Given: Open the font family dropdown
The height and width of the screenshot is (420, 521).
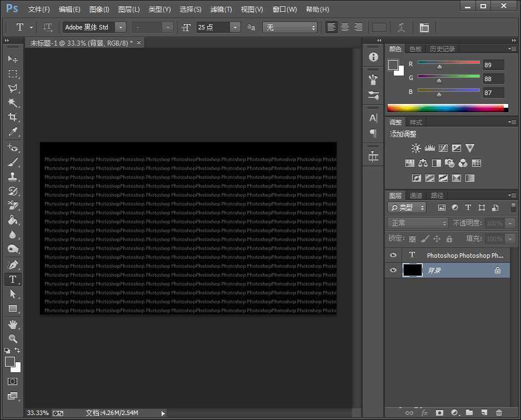Looking at the screenshot, I should (x=121, y=27).
